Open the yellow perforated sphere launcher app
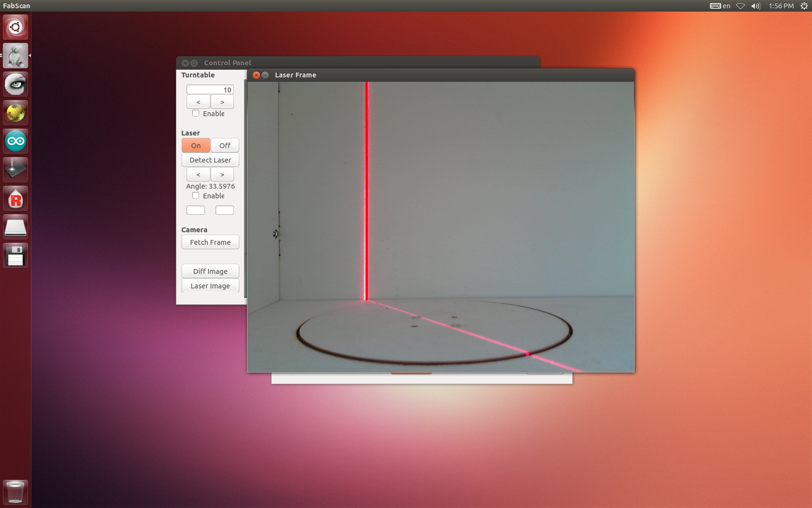 (15, 113)
